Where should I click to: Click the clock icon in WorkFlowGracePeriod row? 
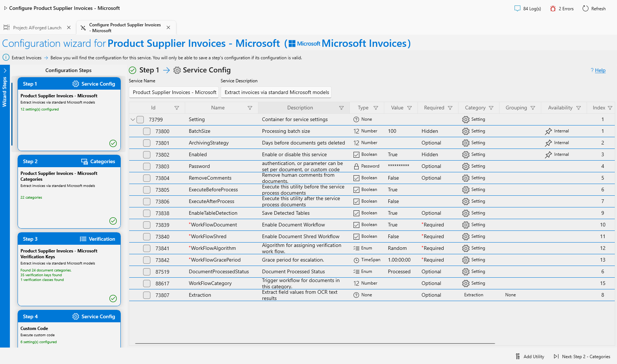[356, 260]
